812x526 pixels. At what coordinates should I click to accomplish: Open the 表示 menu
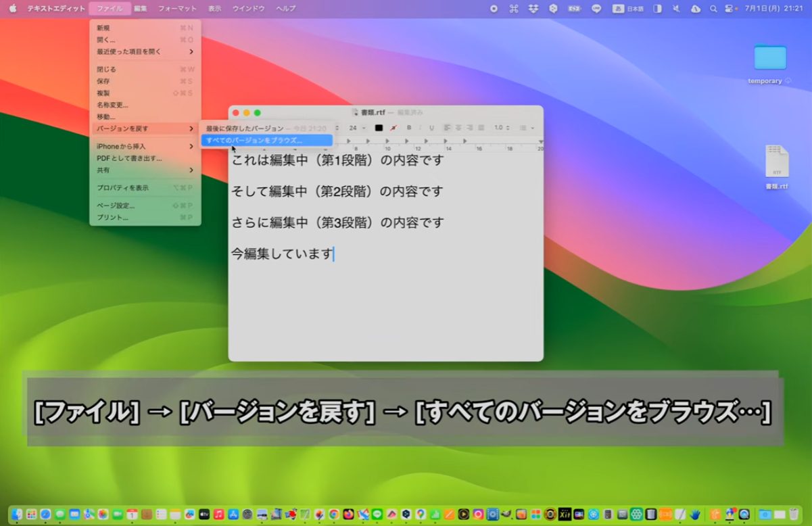point(214,8)
